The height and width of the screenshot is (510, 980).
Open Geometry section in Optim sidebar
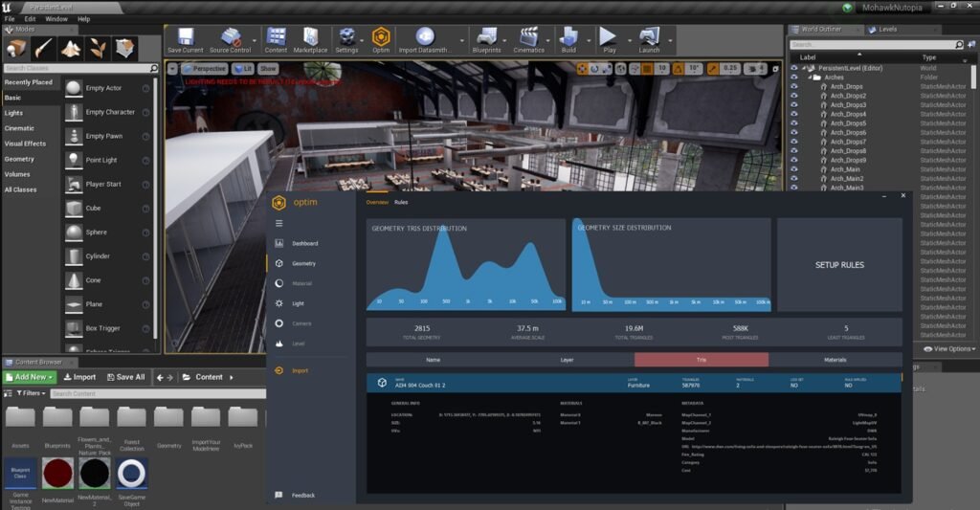pyautogui.click(x=297, y=263)
